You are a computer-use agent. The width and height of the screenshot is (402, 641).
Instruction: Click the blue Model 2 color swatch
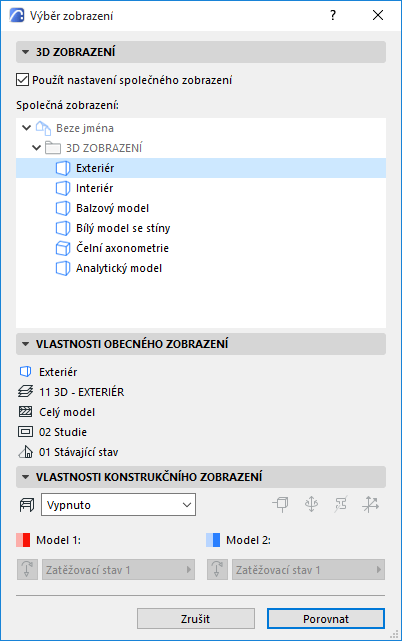(x=213, y=540)
